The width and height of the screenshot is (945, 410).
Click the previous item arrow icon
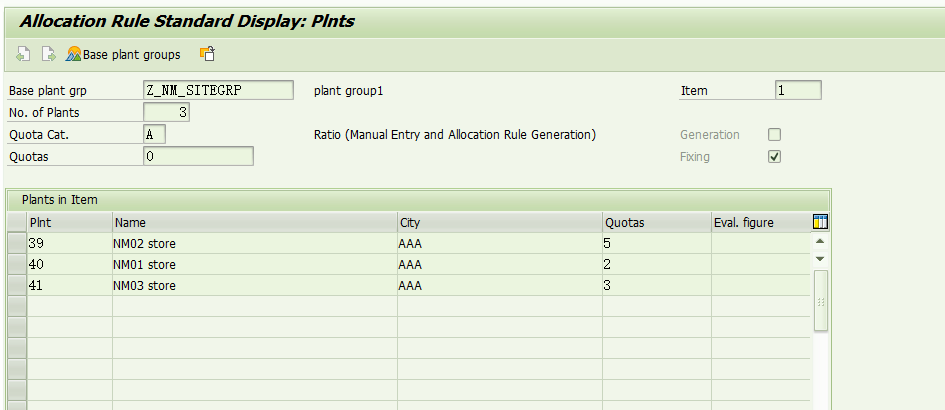(x=23, y=54)
